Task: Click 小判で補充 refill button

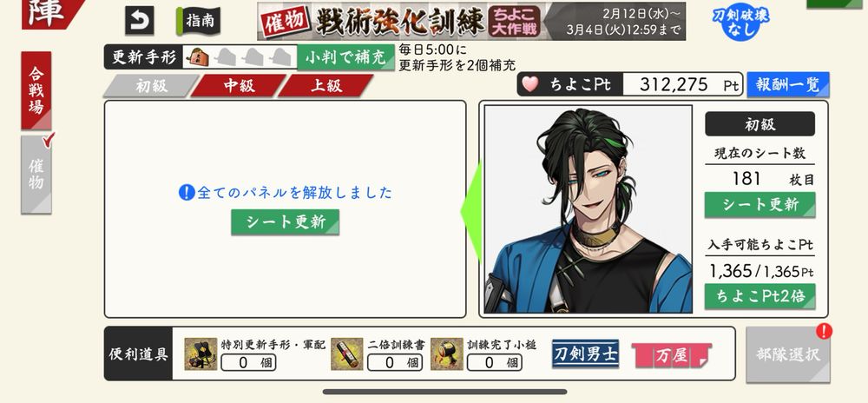Action: click(346, 57)
